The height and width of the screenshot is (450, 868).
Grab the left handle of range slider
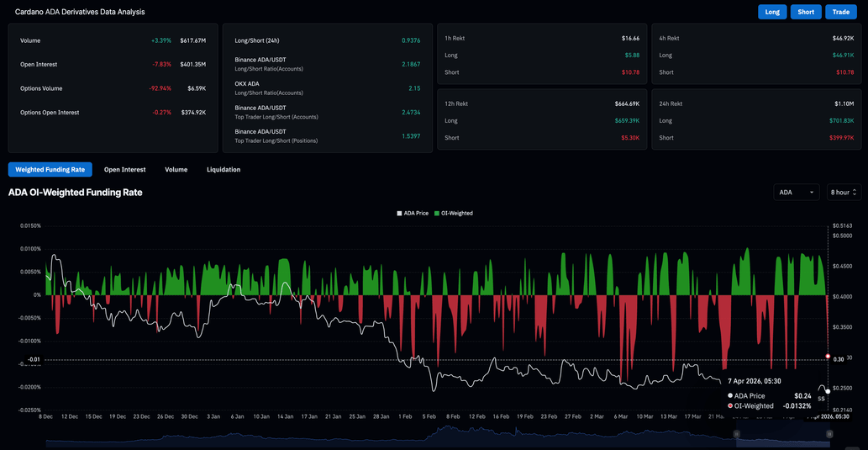[737, 434]
